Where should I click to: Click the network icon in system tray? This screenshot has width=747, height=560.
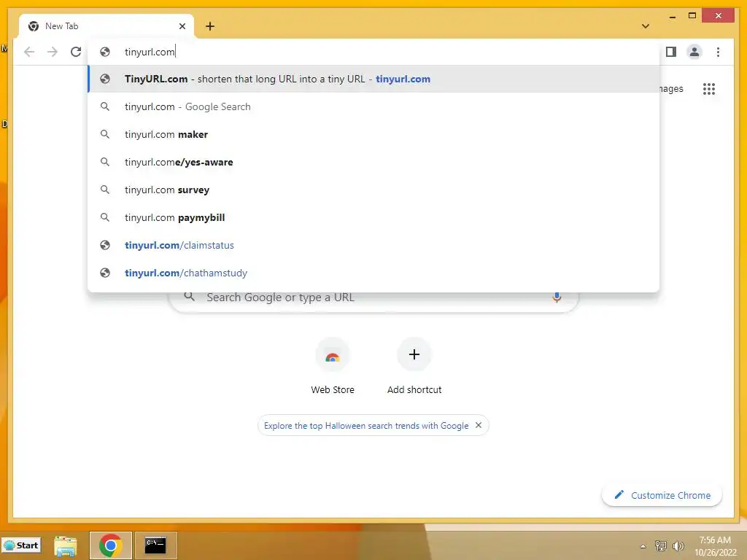point(660,545)
